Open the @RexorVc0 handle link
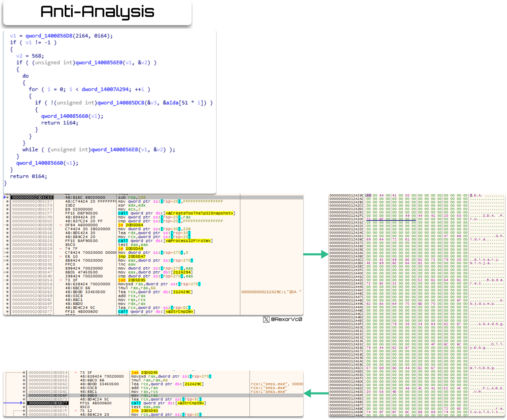The width and height of the screenshot is (507, 420). (286, 319)
